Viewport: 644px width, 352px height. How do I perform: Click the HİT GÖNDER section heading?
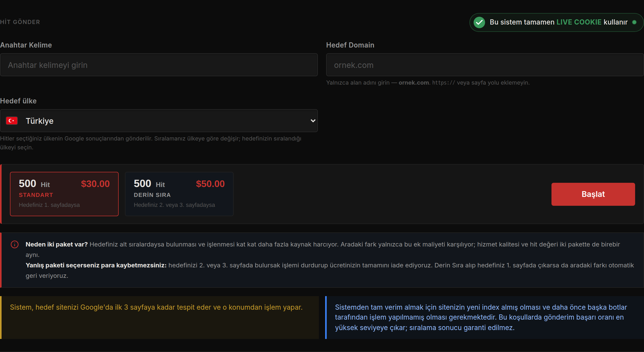pos(20,22)
